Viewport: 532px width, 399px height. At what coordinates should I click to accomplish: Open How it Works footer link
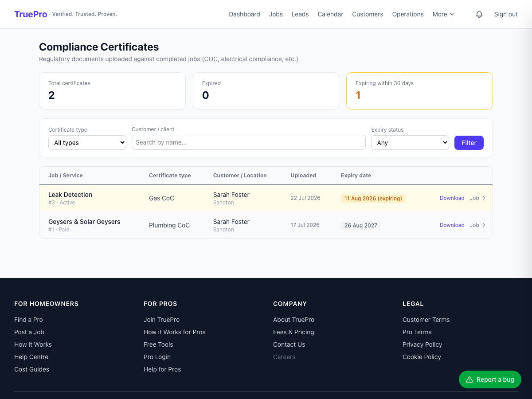pos(33,344)
